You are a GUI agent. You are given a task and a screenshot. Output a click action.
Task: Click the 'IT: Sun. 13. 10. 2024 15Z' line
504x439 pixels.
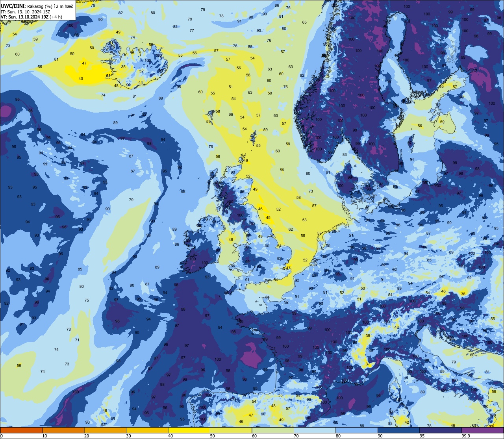coord(26,11)
